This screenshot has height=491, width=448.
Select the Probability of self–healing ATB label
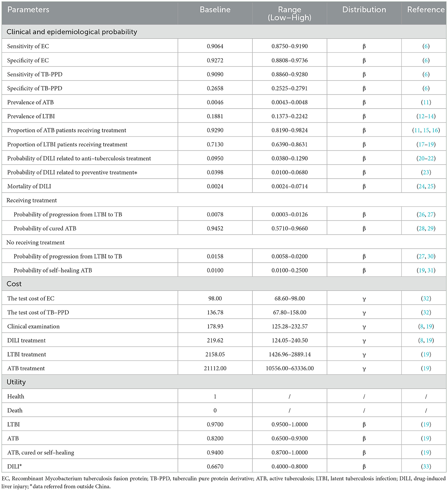click(53, 270)
